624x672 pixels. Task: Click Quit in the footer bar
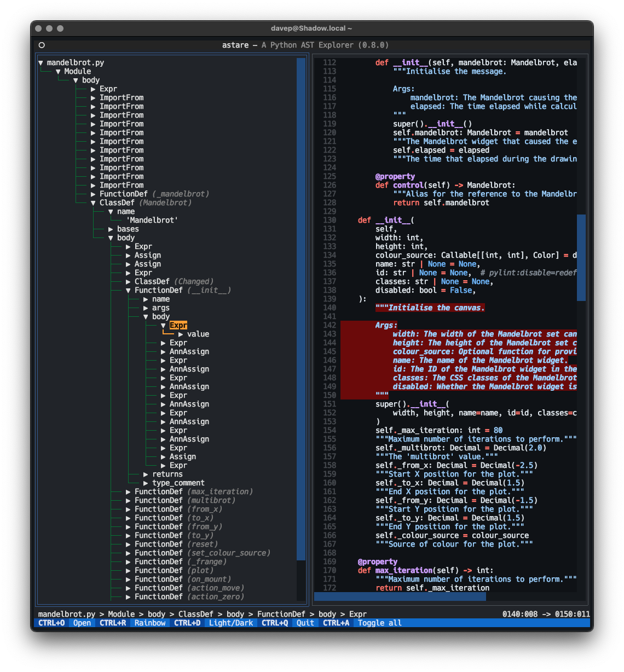click(x=305, y=623)
